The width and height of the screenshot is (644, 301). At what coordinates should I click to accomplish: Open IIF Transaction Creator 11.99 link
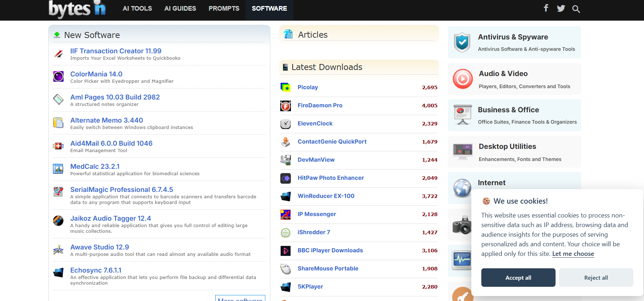(116, 51)
